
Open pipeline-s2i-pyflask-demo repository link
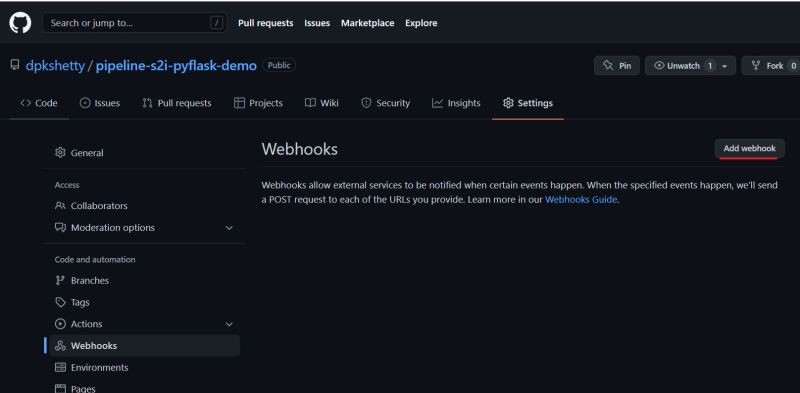tap(176, 66)
